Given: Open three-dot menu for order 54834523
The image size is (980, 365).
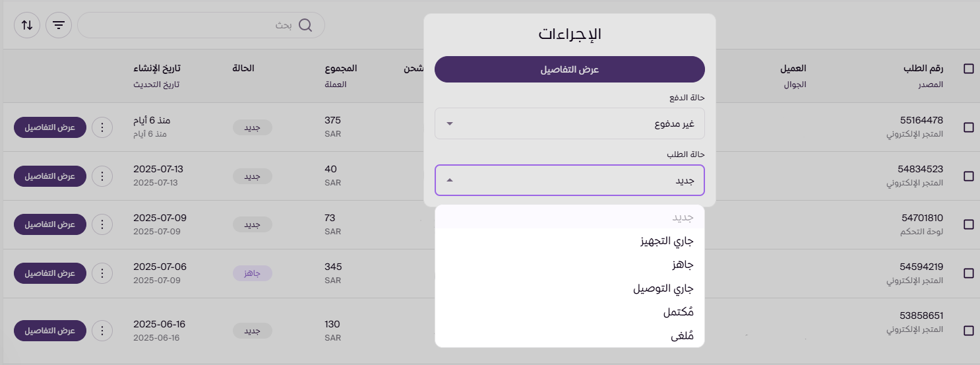Looking at the screenshot, I should 102,176.
